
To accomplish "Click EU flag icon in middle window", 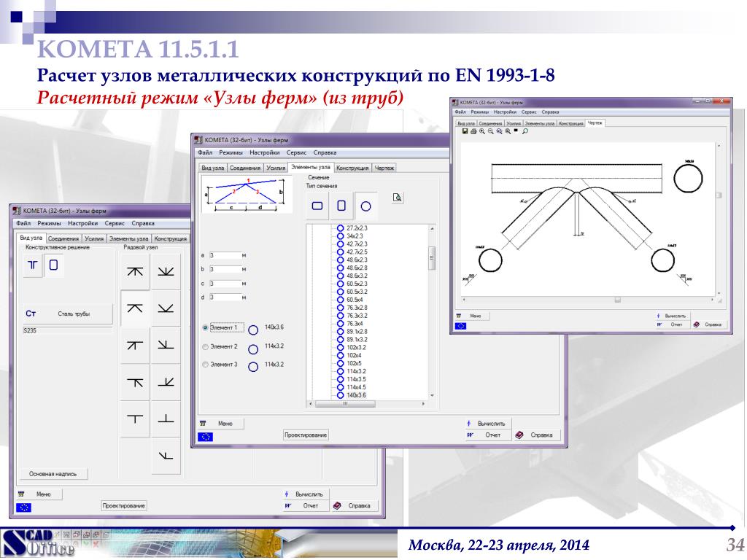I will [x=205, y=437].
